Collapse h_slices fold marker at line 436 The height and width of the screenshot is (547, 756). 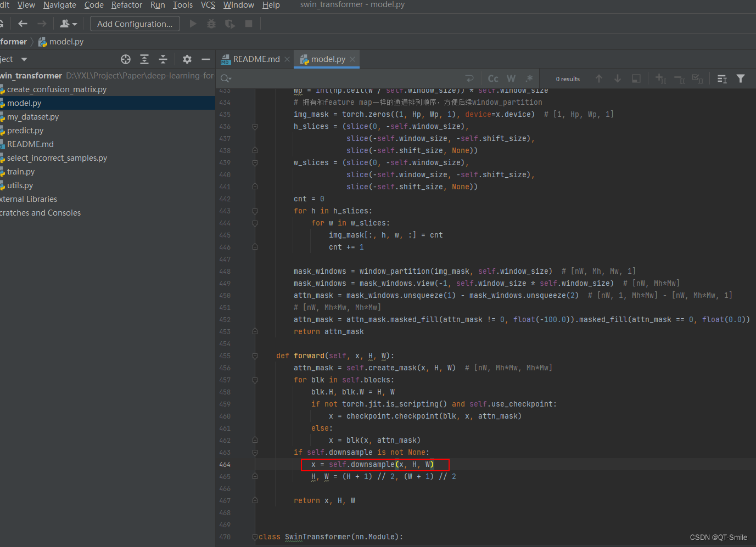pyautogui.click(x=255, y=126)
